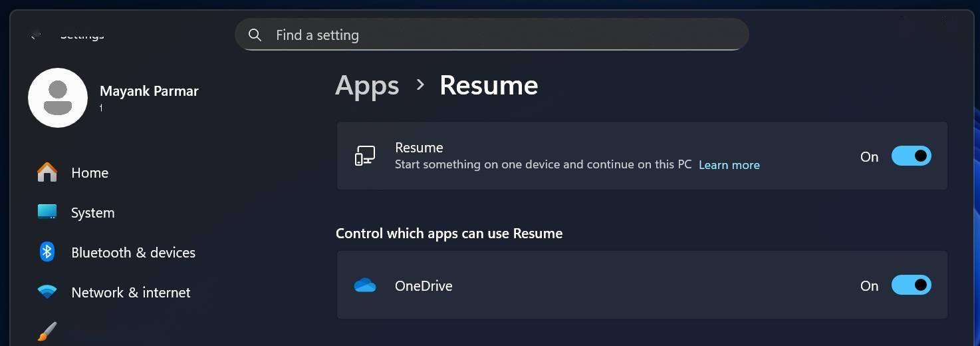Select System label in the sidebar
Viewport: 980px width, 346px height.
[x=92, y=213]
